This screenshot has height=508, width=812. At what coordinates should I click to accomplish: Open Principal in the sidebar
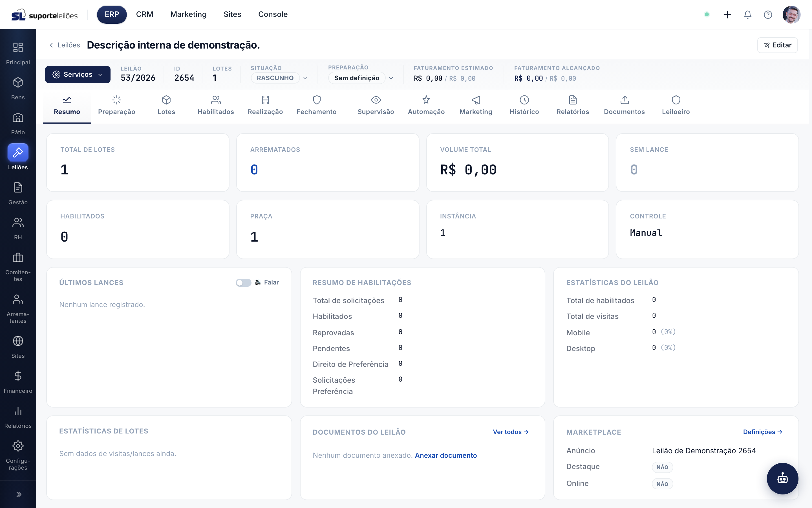pos(18,53)
